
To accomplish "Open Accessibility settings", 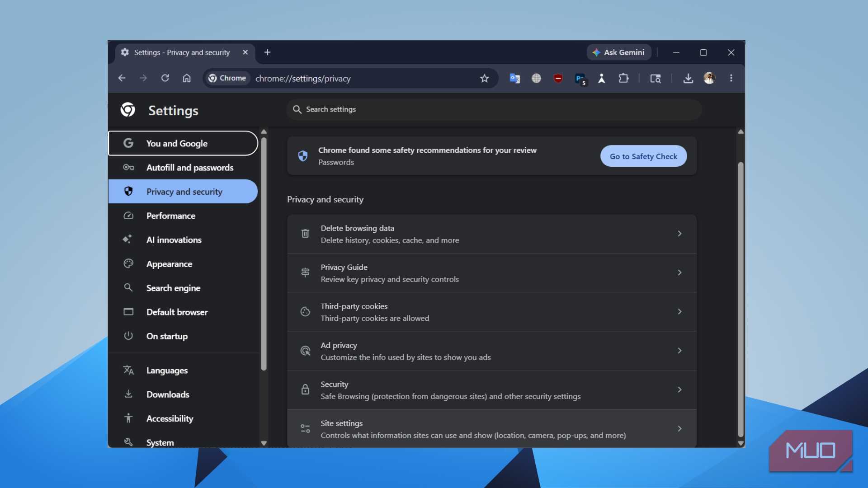I will point(183,419).
